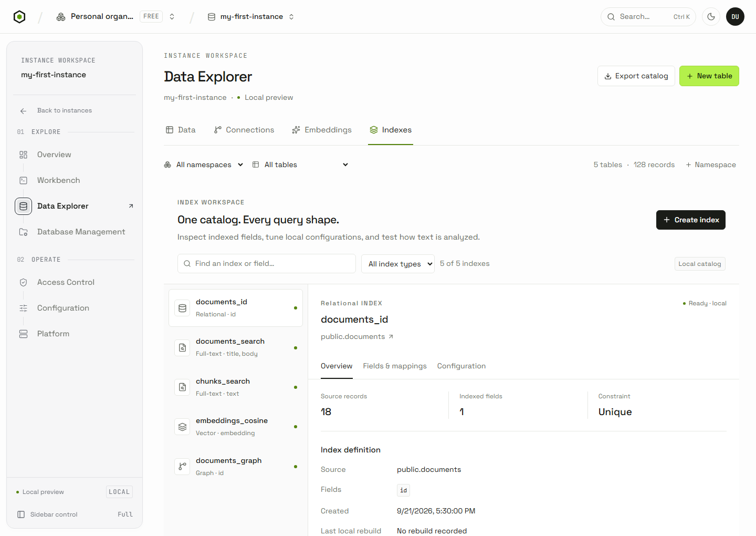
Task: Open Data Explorer in new window arrow
Action: click(131, 206)
